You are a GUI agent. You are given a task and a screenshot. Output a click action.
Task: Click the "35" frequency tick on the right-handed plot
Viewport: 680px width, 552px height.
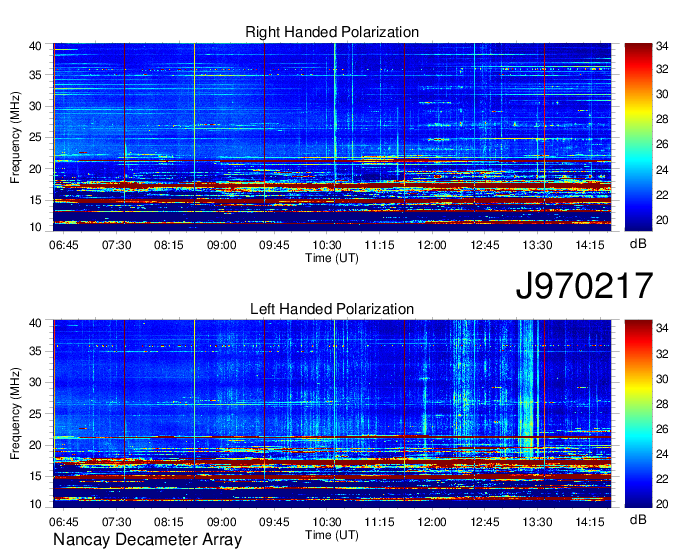click(35, 75)
